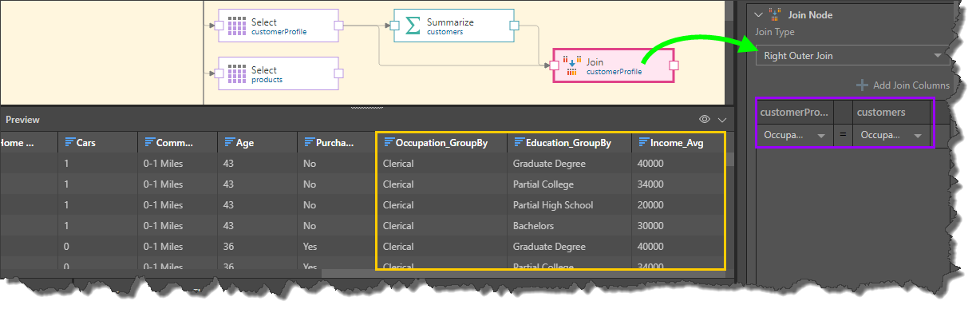Click the Join Node header icon
The height and width of the screenshot is (313, 980).
click(x=774, y=14)
